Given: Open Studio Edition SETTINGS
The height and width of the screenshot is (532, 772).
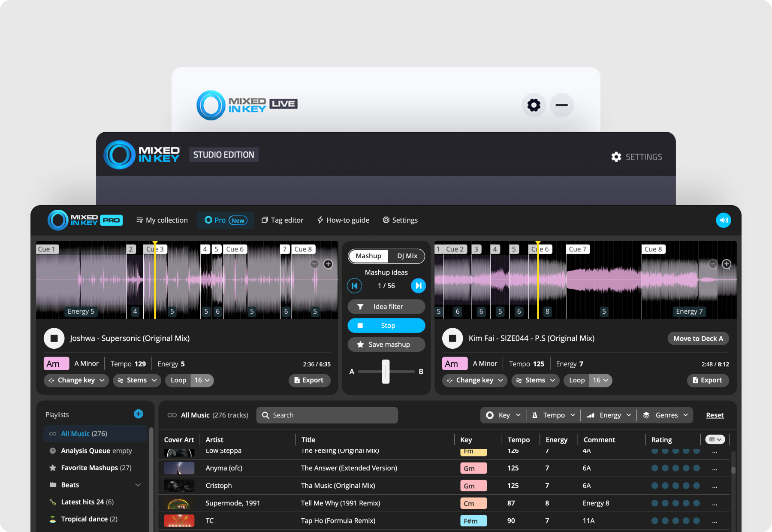Looking at the screenshot, I should (x=637, y=157).
